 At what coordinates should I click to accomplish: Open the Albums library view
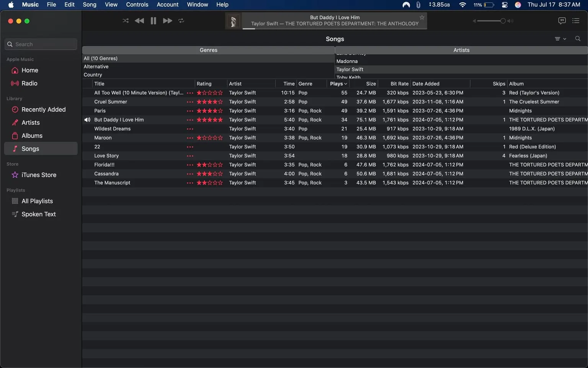32,135
